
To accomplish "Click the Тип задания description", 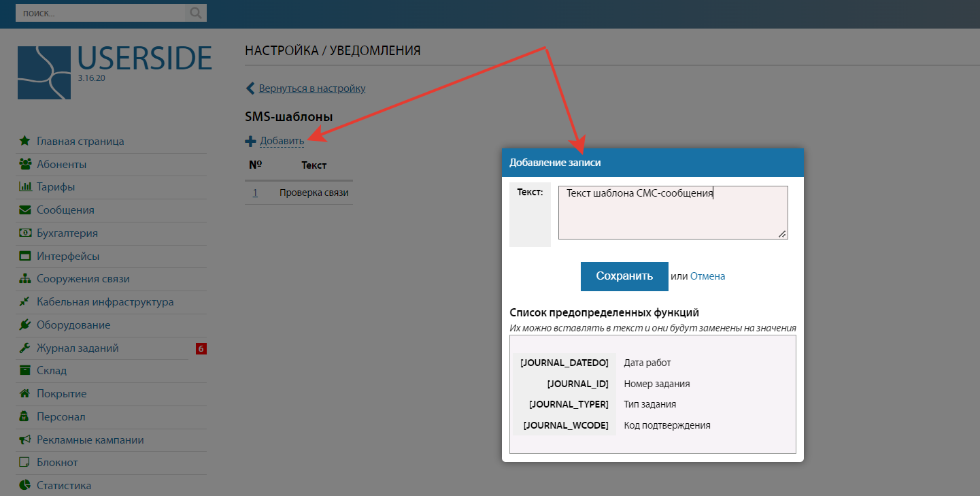I will pos(650,404).
